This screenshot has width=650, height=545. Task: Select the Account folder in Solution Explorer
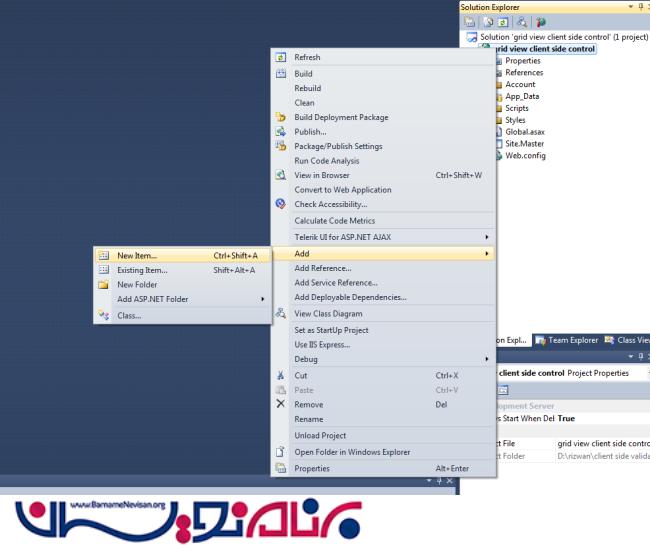[x=520, y=85]
